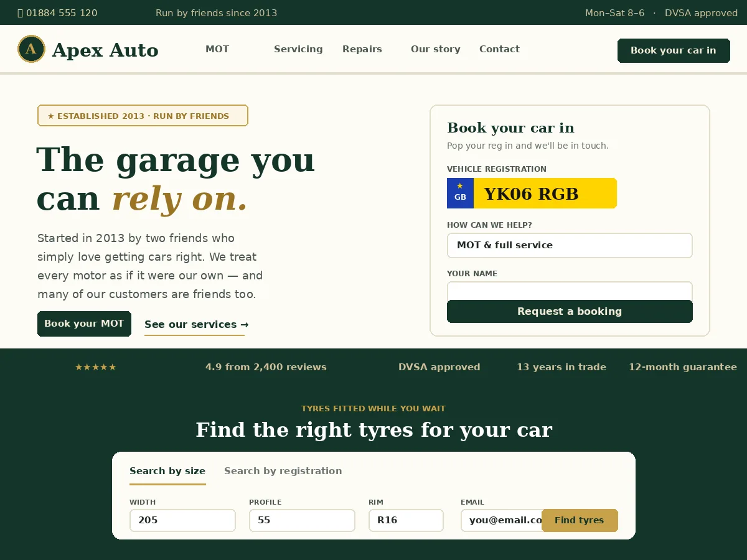
Task: Click the Rim field showing R16
Action: coord(406,520)
